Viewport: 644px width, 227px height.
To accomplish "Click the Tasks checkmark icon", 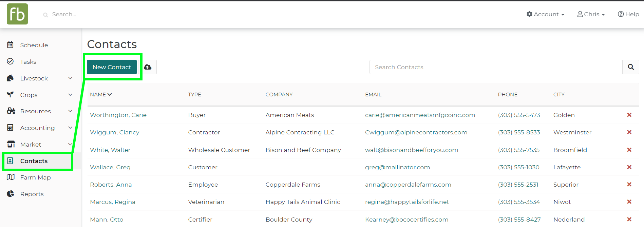I will click(x=11, y=61).
